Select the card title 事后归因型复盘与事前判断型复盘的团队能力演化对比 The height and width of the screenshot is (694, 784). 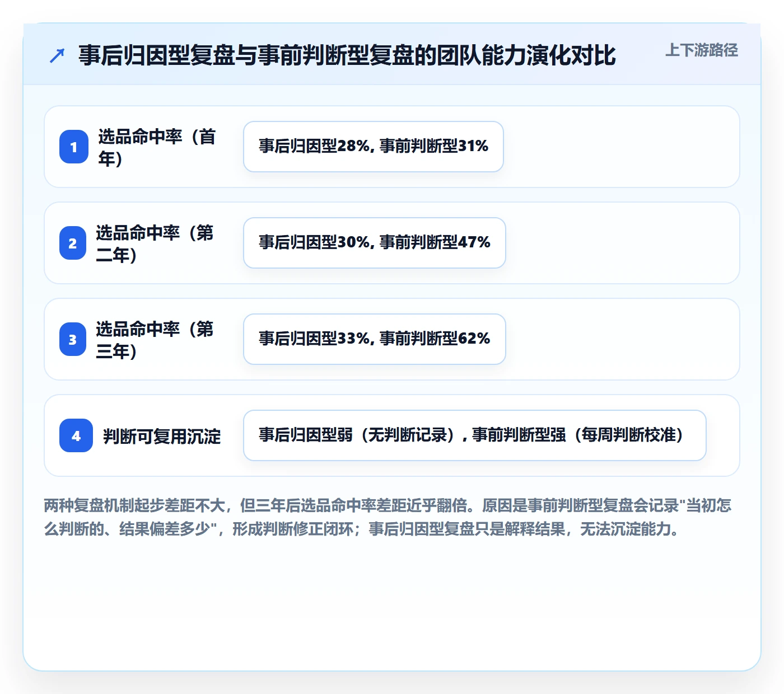tap(347, 55)
